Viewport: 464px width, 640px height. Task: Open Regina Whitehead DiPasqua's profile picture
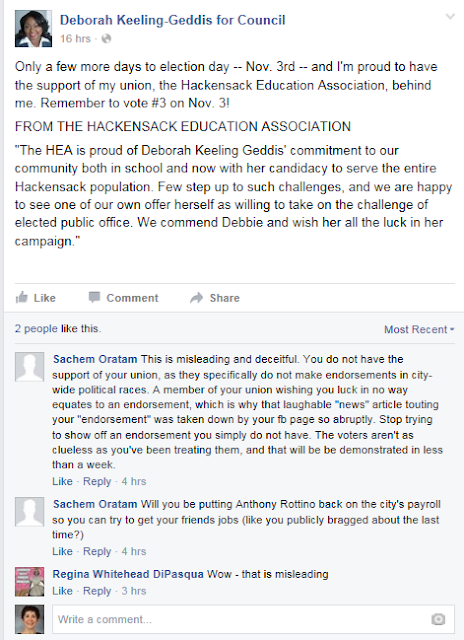tap(29, 581)
